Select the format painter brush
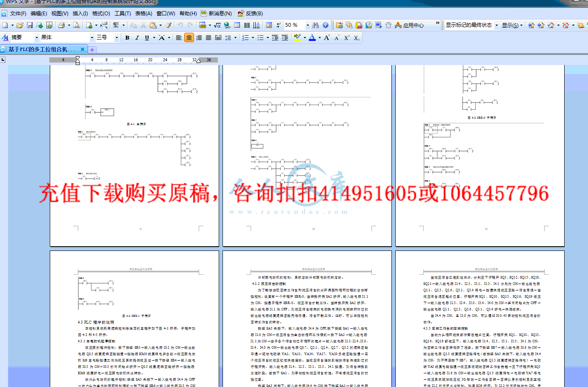The height and width of the screenshot is (387, 588). 168,26
